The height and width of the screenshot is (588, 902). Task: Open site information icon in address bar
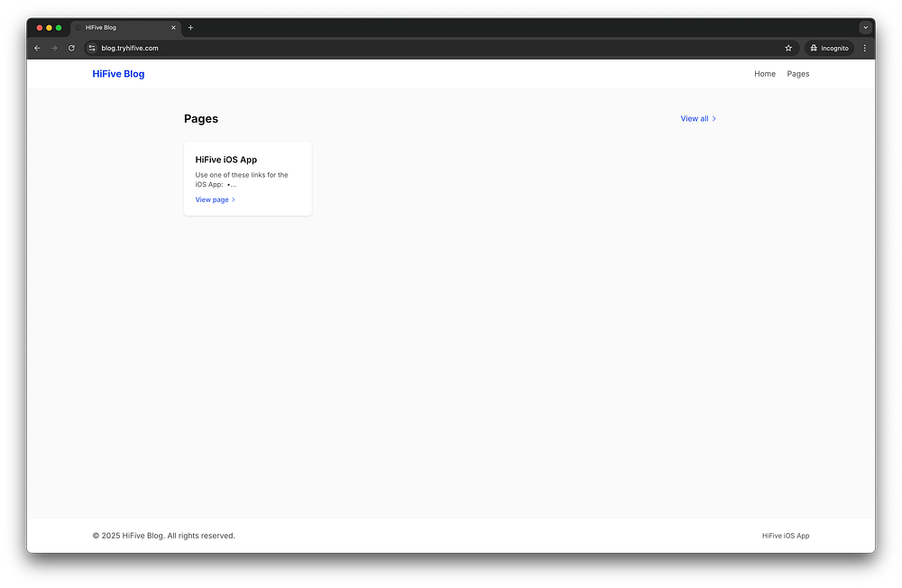(x=92, y=49)
